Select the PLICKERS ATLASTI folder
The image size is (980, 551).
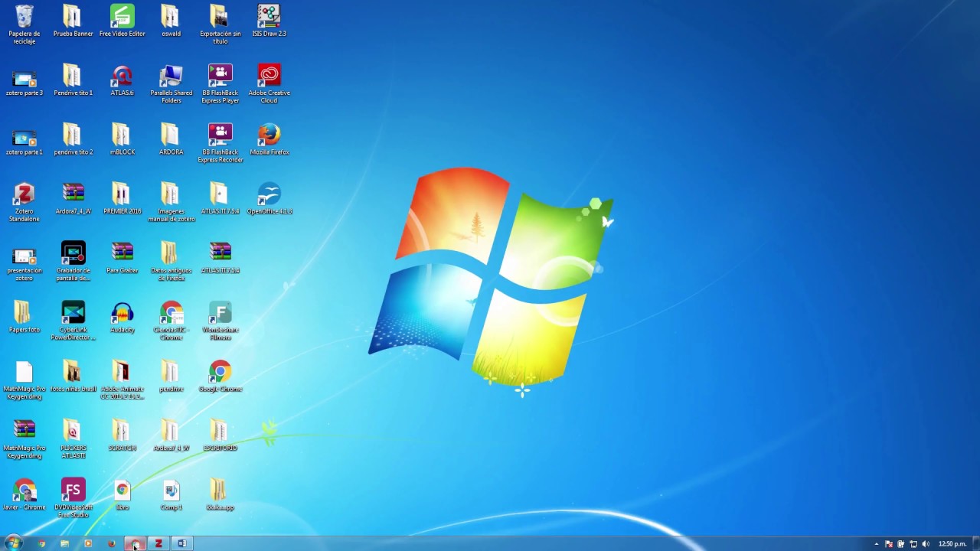coord(73,439)
